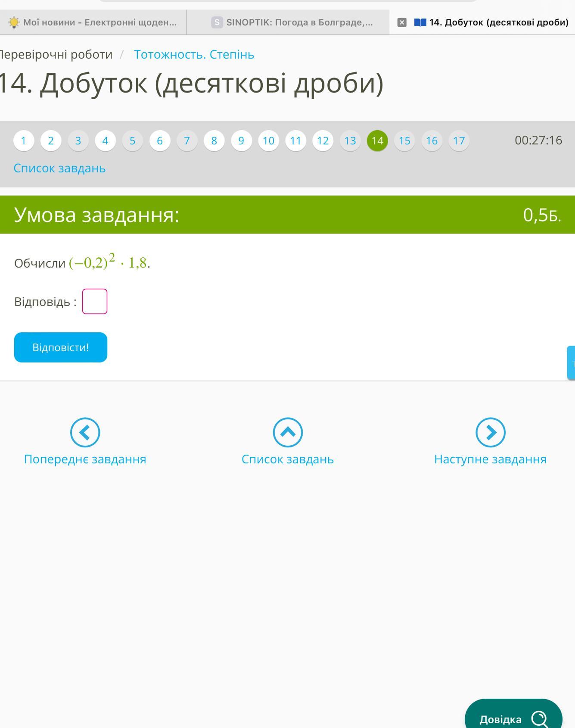Screen dimensions: 575x728
Task: Select task number 15
Action: tap(404, 141)
